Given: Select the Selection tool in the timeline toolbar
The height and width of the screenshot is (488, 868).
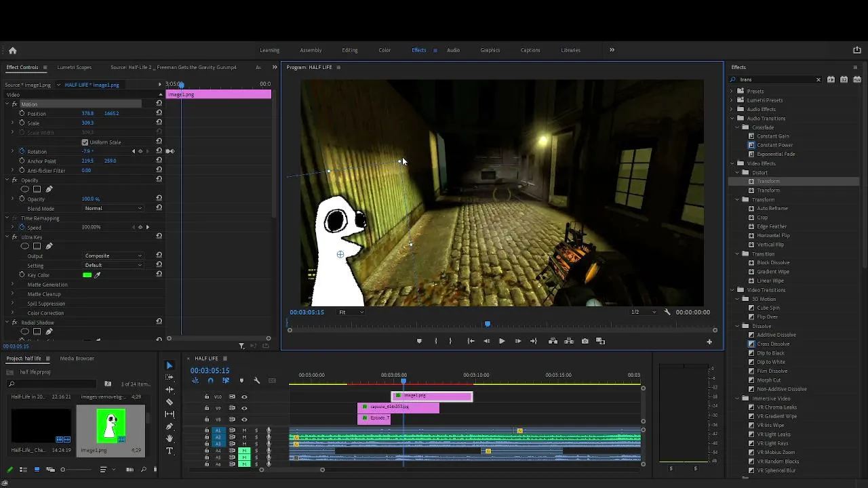Looking at the screenshot, I should (170, 365).
